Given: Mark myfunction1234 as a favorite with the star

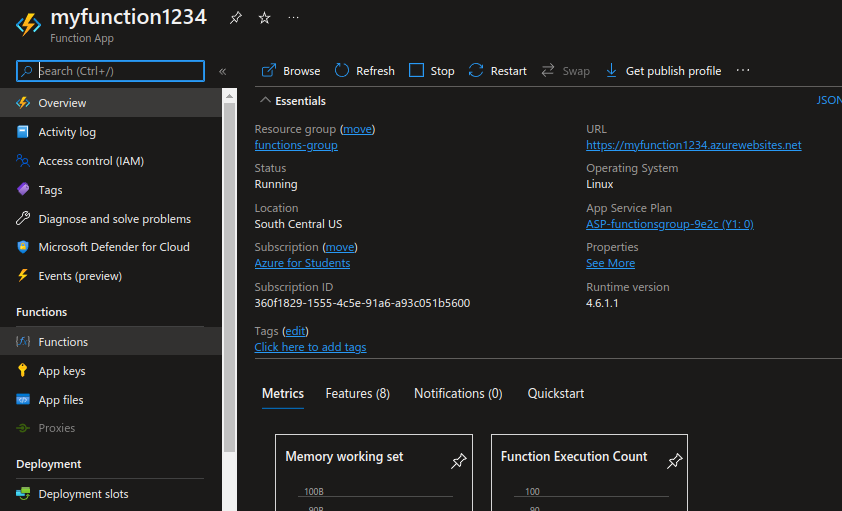Looking at the screenshot, I should point(264,18).
